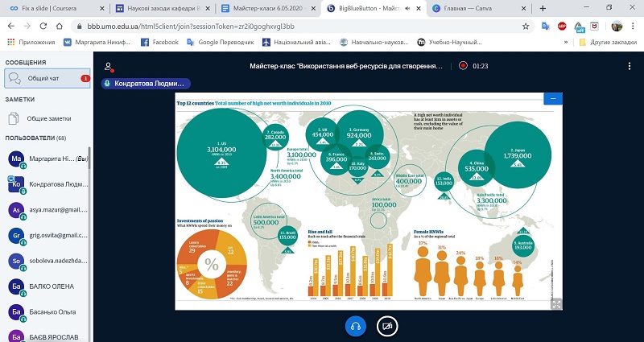This screenshot has height=342, width=644.
Task: Toggle user list panel icon
Action: 109,66
